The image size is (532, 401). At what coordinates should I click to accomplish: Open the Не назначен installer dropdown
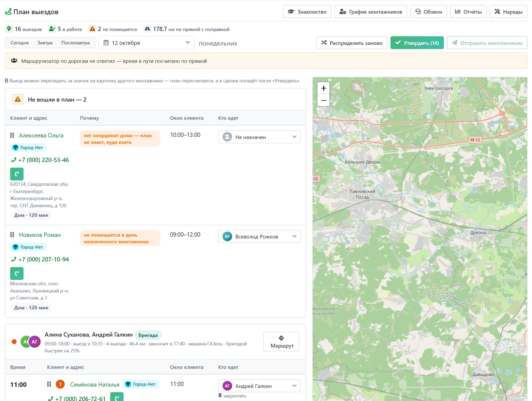coord(259,137)
